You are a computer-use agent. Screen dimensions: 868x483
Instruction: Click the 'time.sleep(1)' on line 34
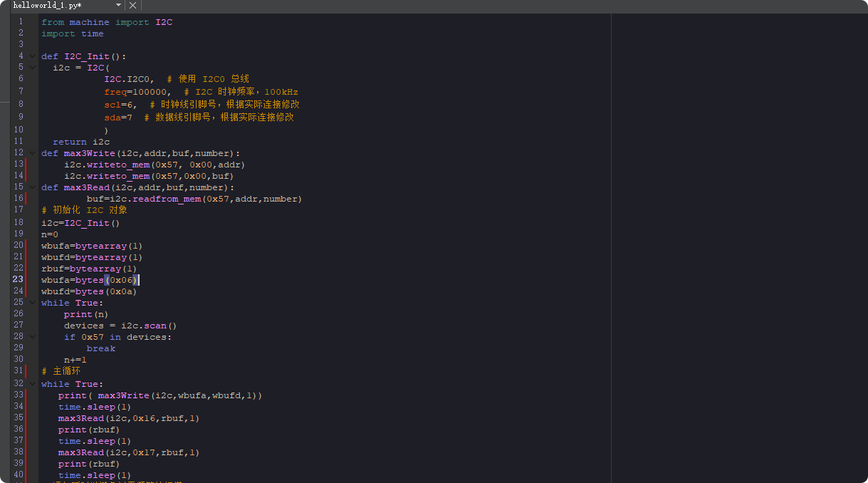[95, 407]
